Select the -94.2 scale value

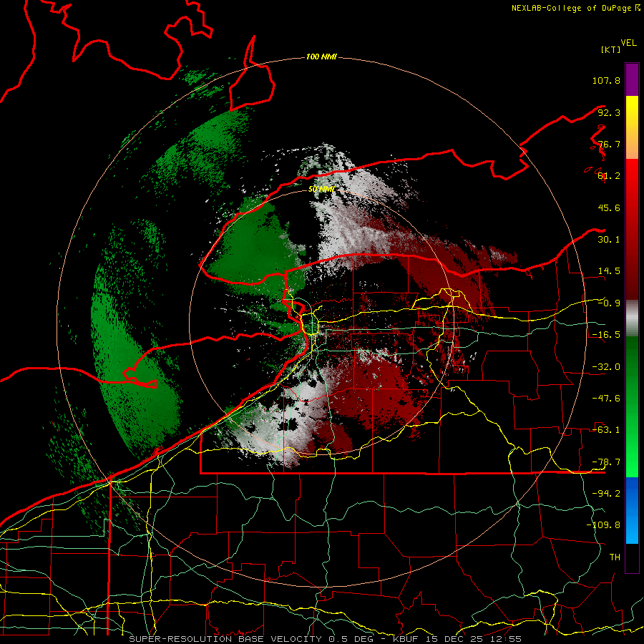606,493
